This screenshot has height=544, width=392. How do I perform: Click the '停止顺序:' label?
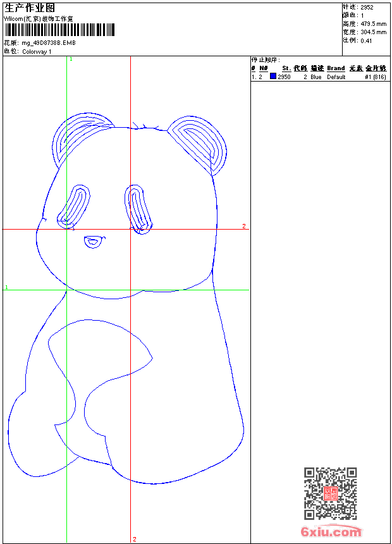(x=266, y=60)
